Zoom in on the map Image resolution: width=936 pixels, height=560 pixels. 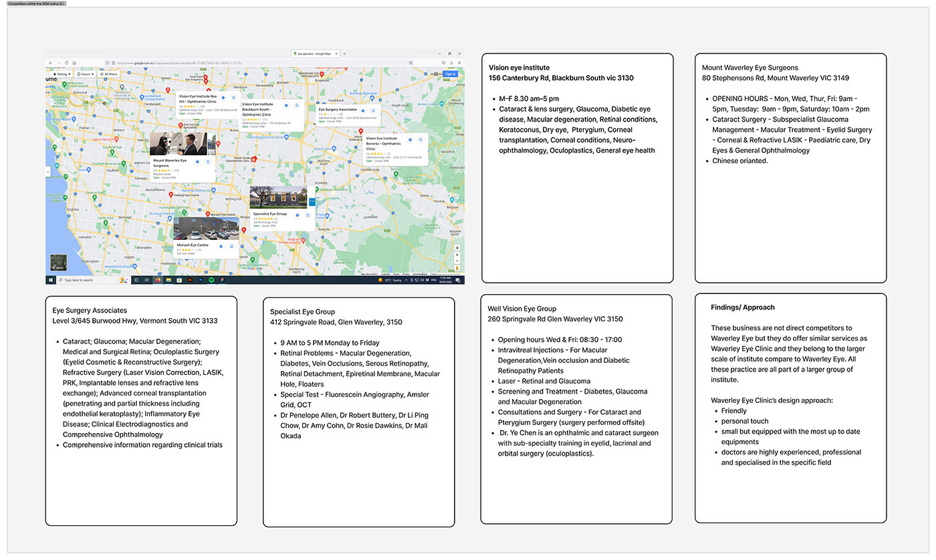click(x=457, y=255)
